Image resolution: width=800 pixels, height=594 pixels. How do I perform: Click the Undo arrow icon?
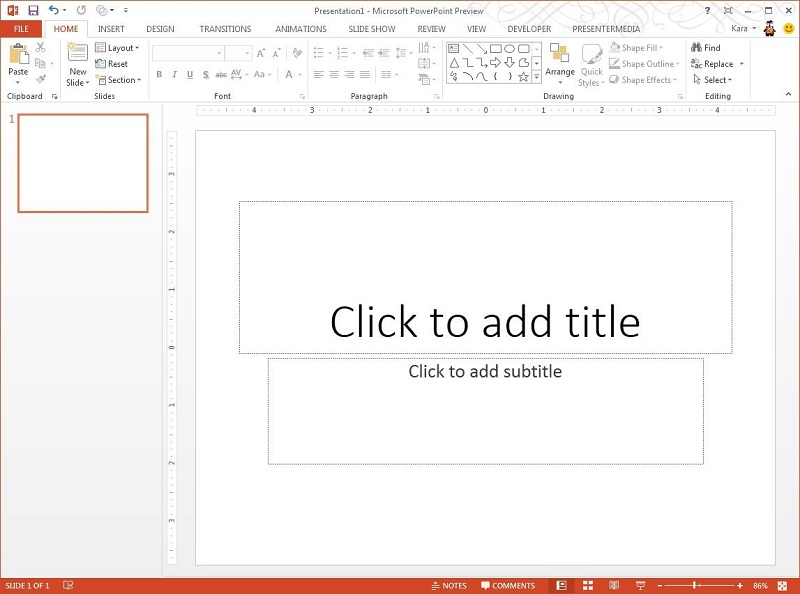click(53, 10)
